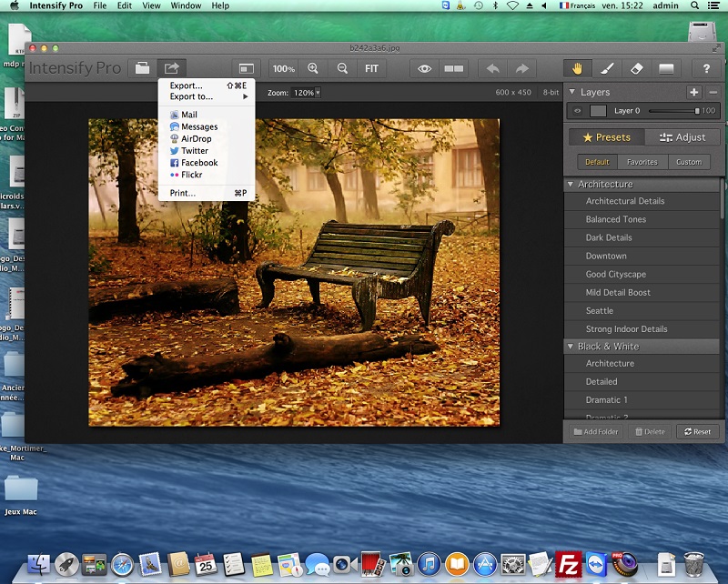Image resolution: width=728 pixels, height=584 pixels.
Task: Choose Export... from the share menu
Action: 207,86
